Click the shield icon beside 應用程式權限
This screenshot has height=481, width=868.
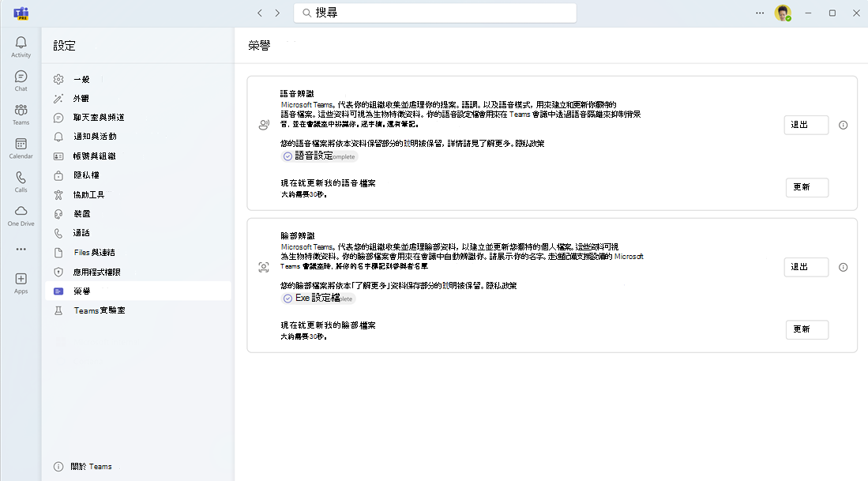pyautogui.click(x=58, y=272)
